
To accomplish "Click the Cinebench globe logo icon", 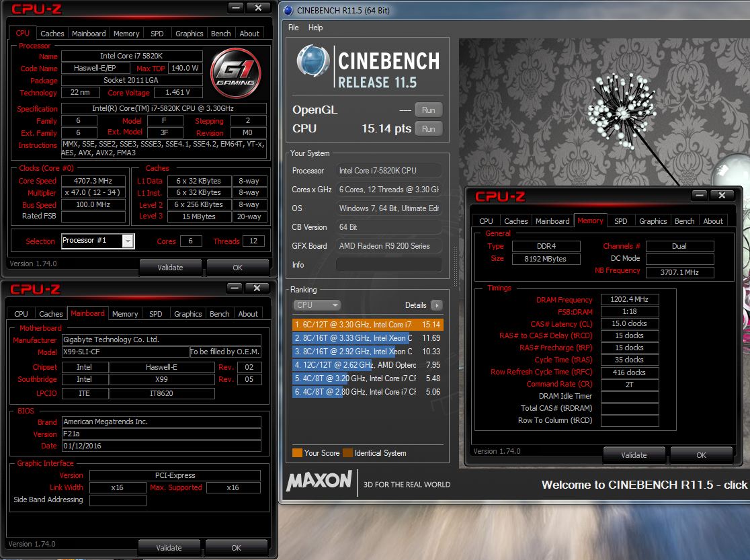I will [313, 61].
